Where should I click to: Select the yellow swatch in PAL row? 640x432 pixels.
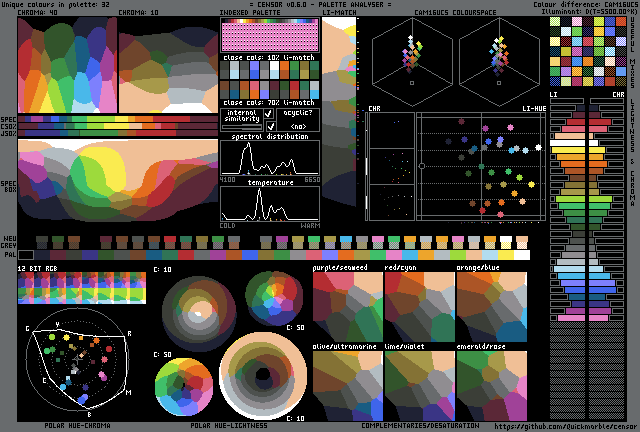pos(506,255)
